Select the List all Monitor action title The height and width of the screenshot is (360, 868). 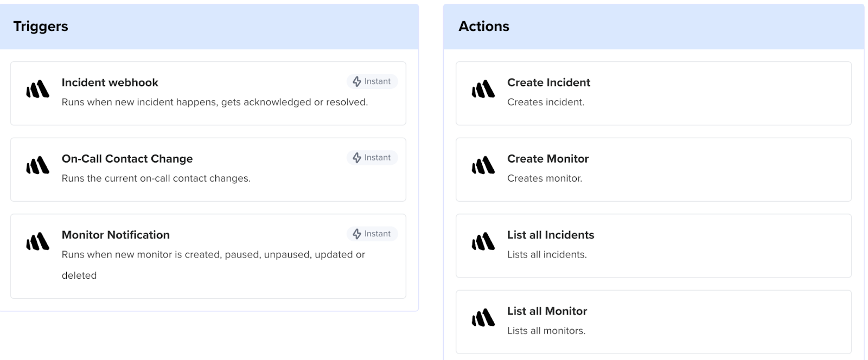(547, 311)
